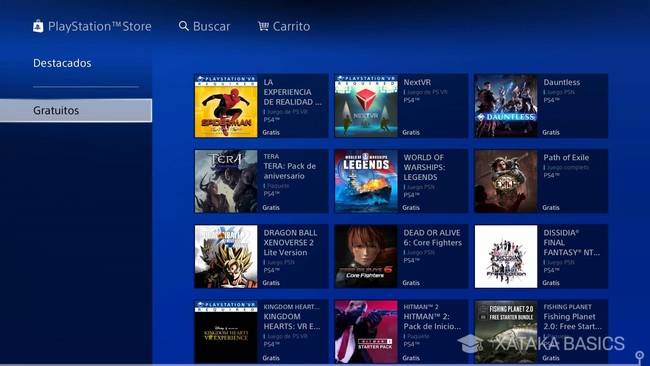
Task: Open the Carrito cart
Action: [x=291, y=27]
